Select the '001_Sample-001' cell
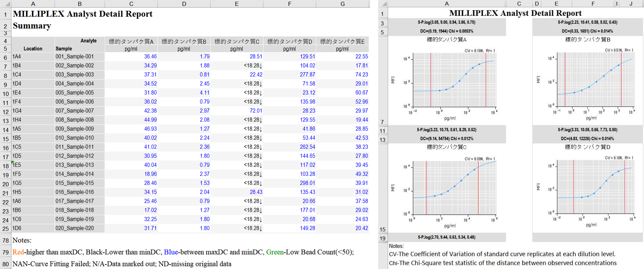Viewport: 644px width, 269px height. tap(80, 56)
